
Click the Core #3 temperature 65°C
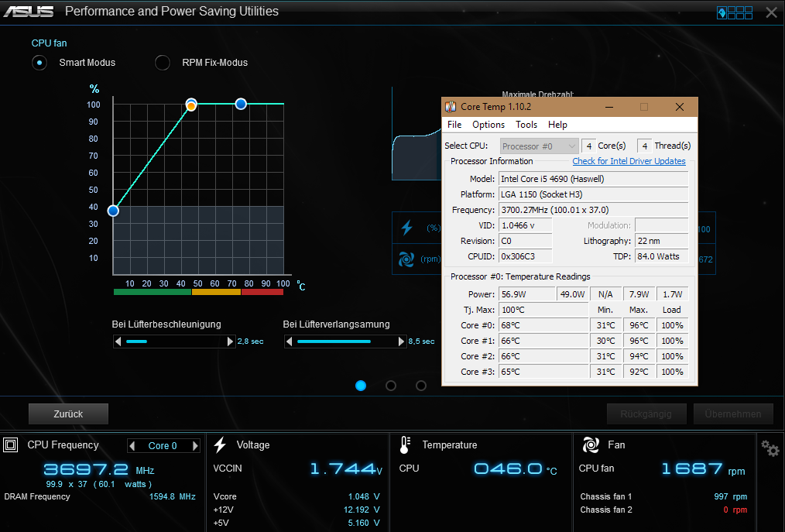click(543, 372)
